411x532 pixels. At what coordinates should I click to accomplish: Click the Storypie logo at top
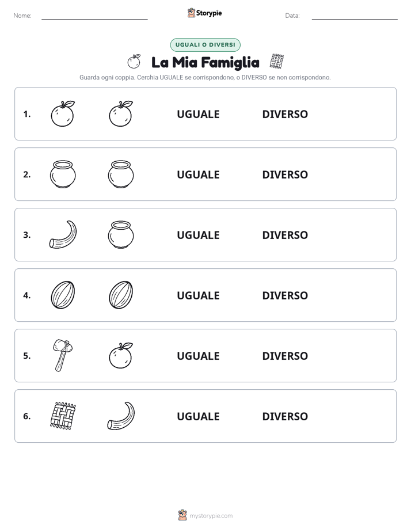204,13
